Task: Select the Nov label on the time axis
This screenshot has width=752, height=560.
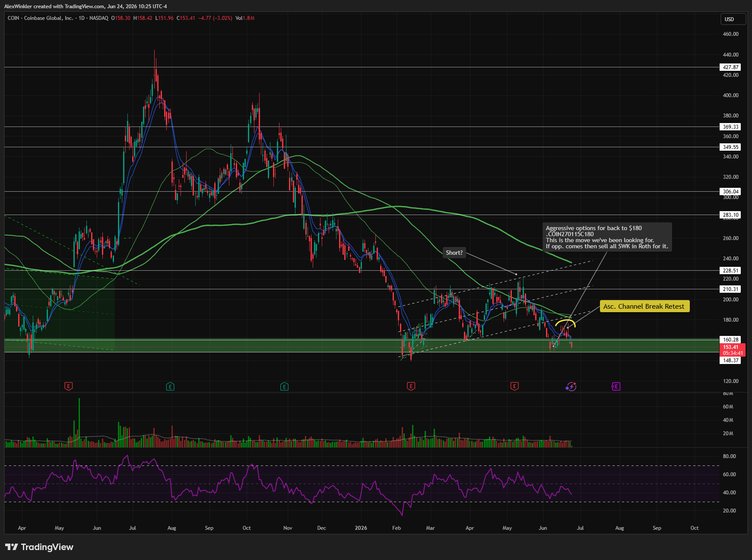Action: pyautogui.click(x=288, y=528)
